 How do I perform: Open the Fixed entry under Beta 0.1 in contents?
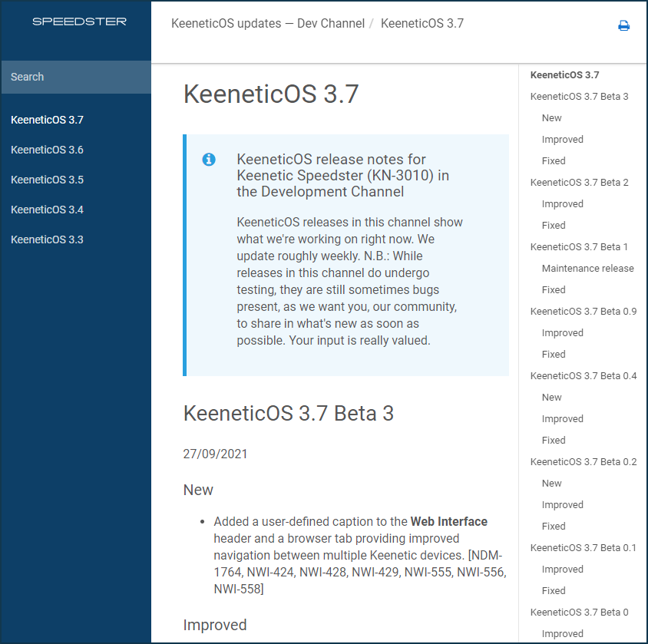tap(554, 590)
